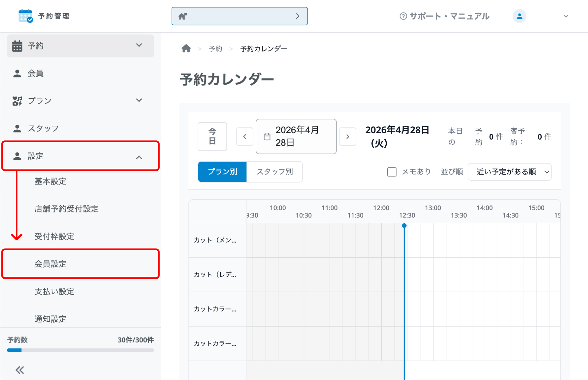588x380 pixels.
Task: Click the question mark help icon
Action: (403, 16)
